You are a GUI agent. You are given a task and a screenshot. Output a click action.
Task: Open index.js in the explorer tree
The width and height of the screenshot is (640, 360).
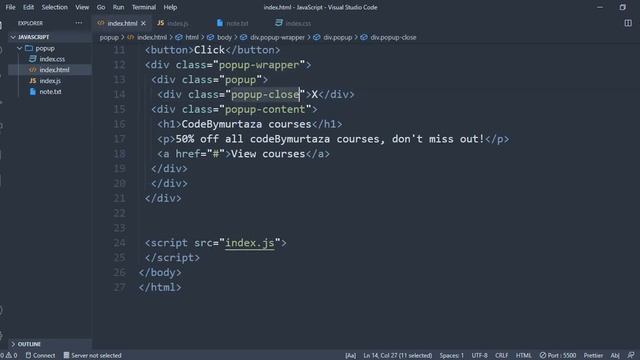(50, 81)
